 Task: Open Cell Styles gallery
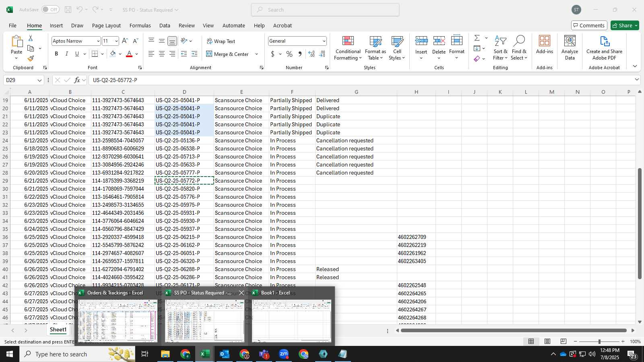click(397, 48)
